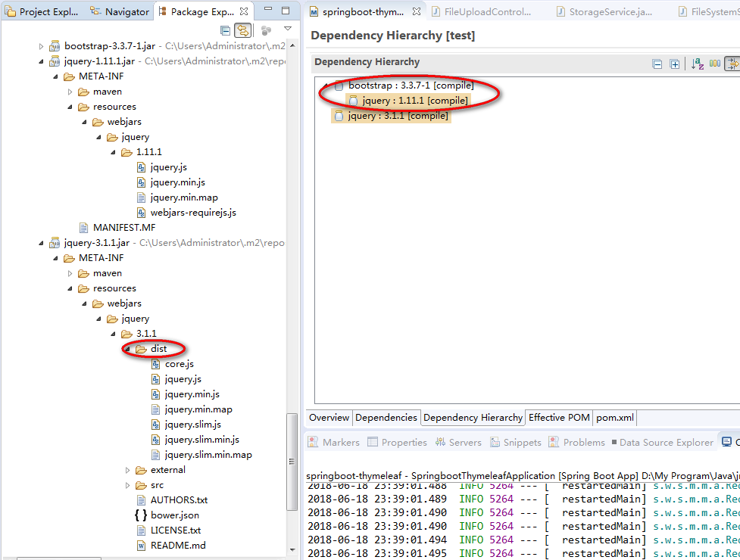Toggle Link with Editor in Package Explorer
The width and height of the screenshot is (740, 560).
(x=243, y=31)
